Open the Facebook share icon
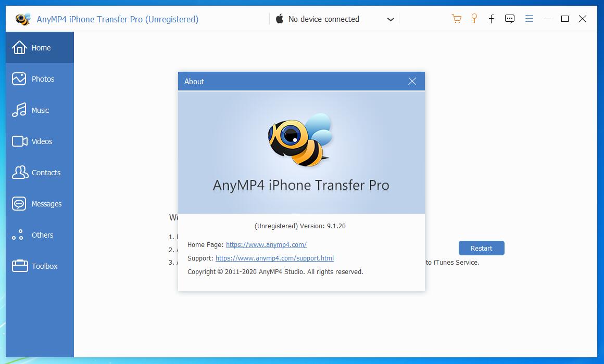 (491, 19)
